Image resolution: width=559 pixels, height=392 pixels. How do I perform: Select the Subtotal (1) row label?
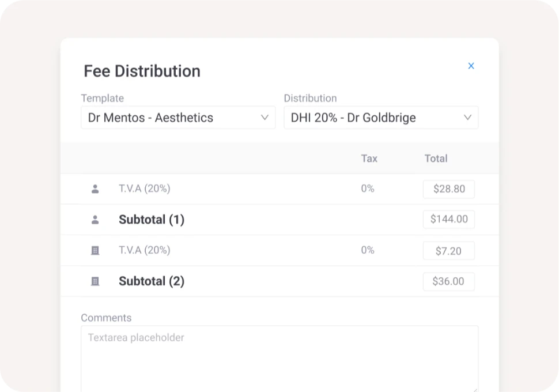point(152,220)
